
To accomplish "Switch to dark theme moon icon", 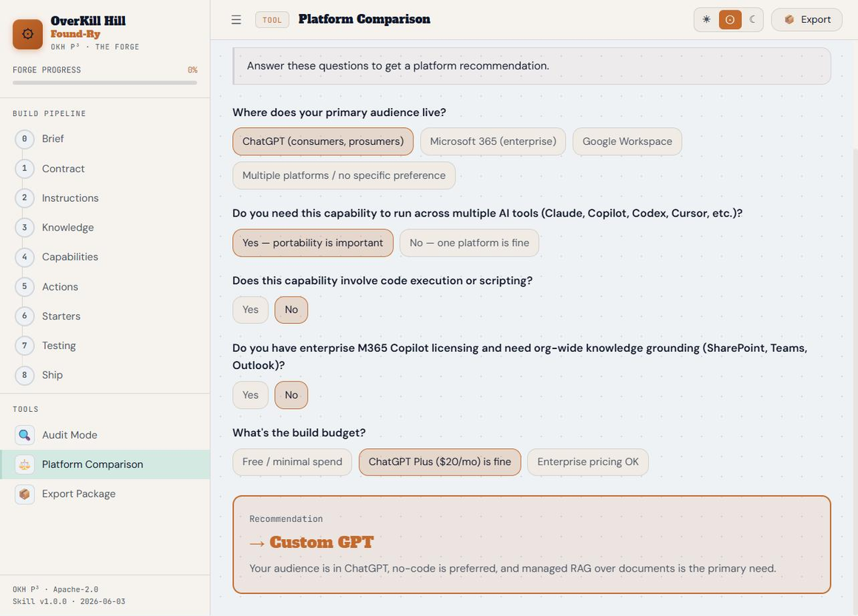I will [x=752, y=20].
